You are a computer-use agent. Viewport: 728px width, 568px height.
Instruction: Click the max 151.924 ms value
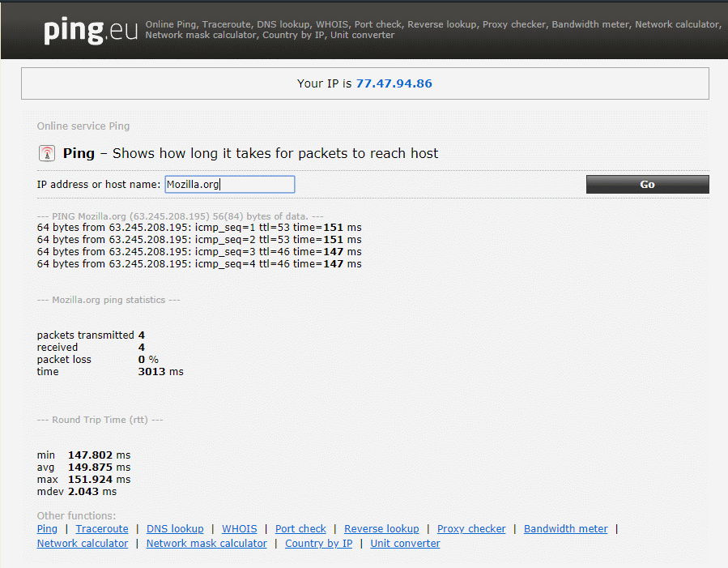99,480
